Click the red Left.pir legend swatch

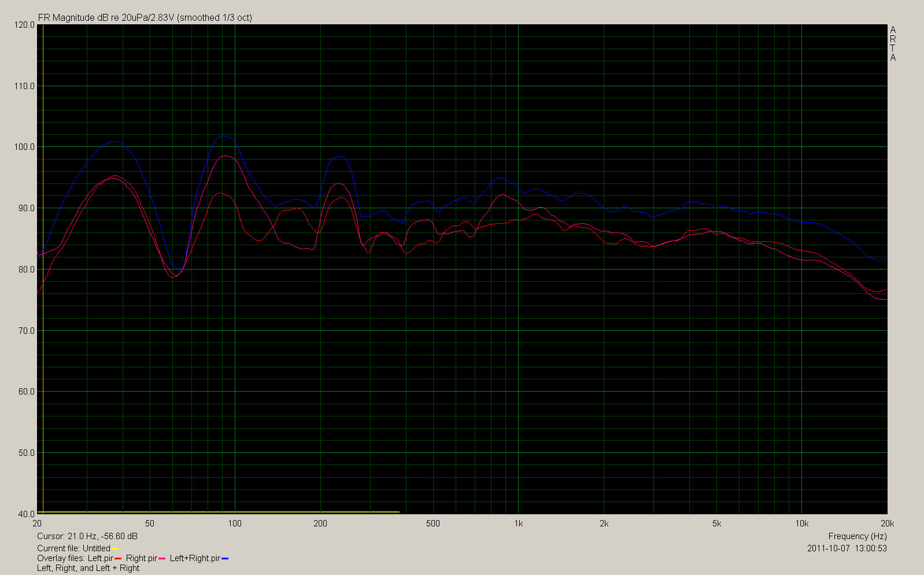point(118,559)
